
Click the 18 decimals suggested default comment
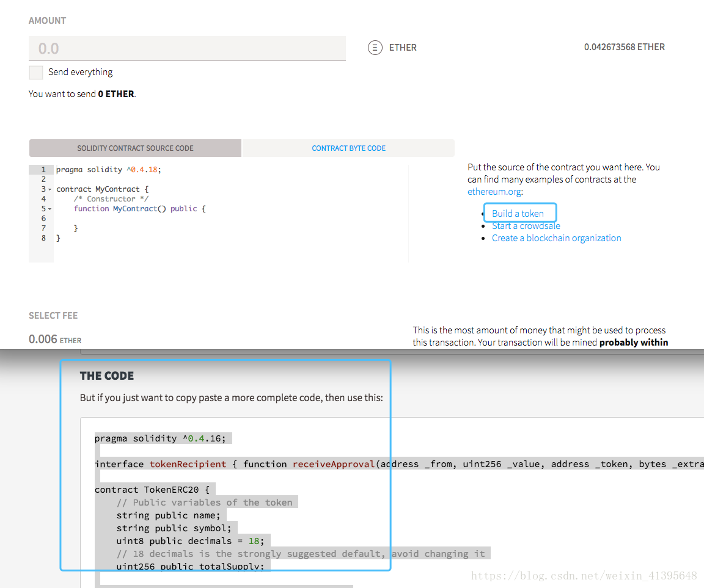point(301,554)
